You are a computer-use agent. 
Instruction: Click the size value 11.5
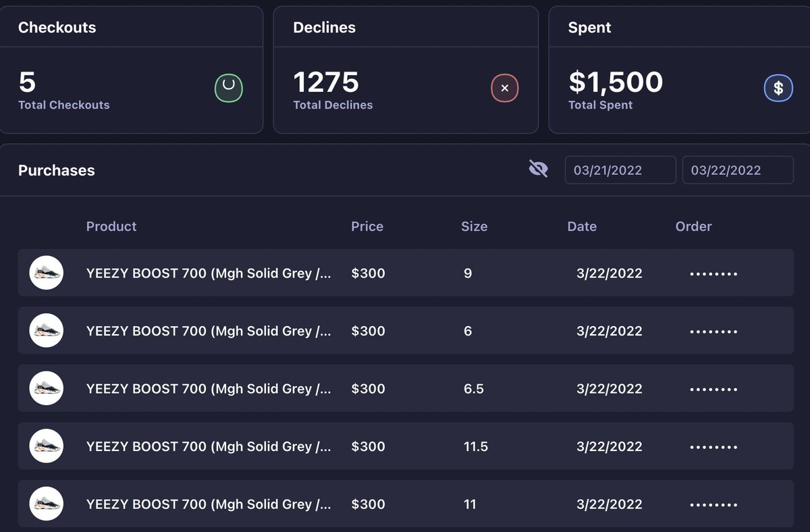coord(475,446)
